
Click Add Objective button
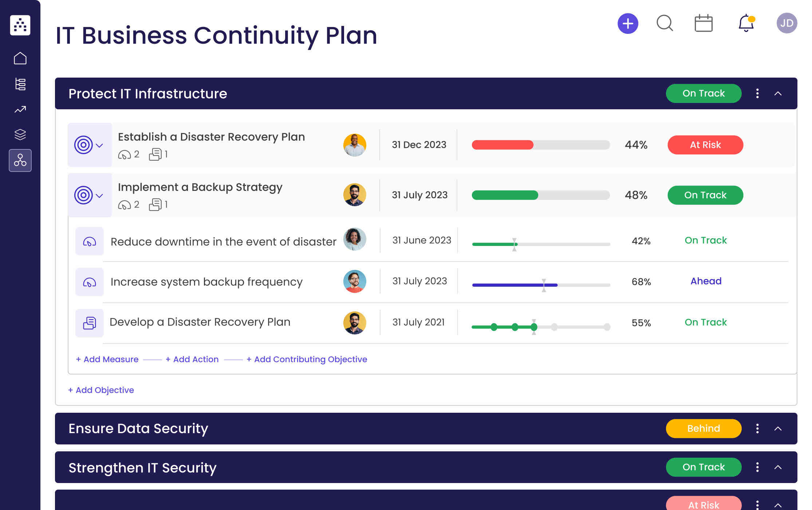point(100,389)
